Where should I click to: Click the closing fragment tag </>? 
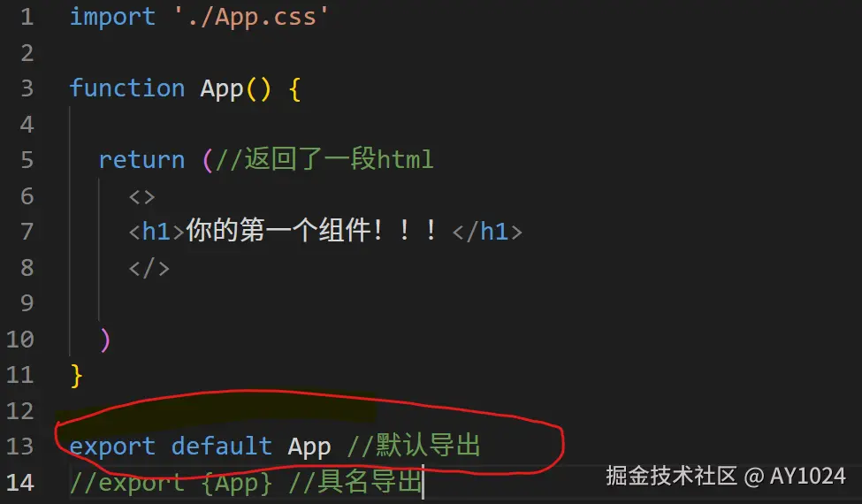click(149, 268)
